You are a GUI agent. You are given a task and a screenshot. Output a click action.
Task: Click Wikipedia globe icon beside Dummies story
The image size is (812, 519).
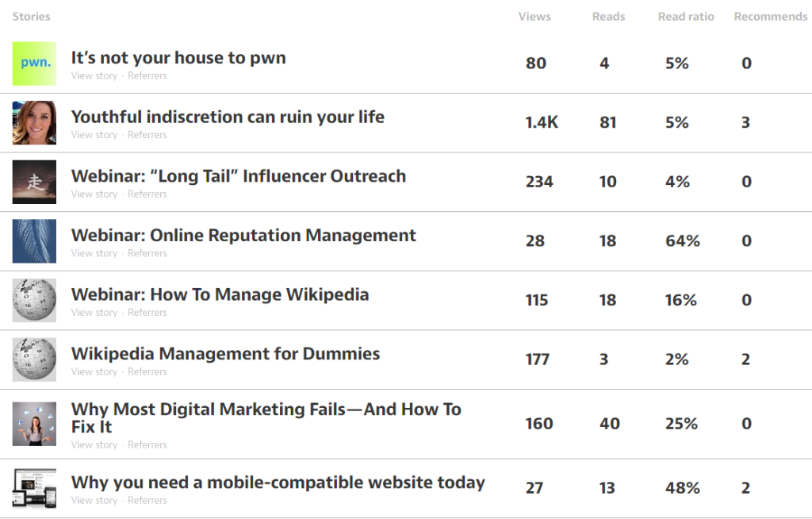[x=34, y=359]
